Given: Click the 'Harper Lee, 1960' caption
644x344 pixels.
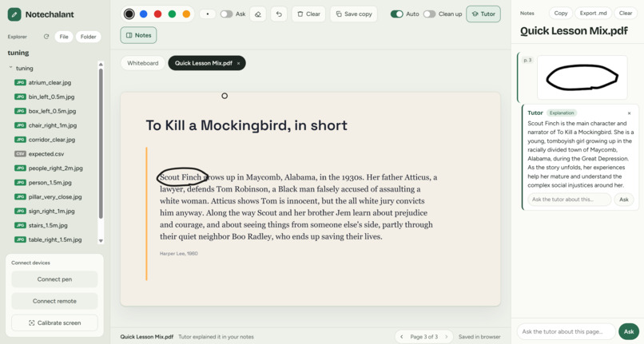Looking at the screenshot, I should 179,254.
